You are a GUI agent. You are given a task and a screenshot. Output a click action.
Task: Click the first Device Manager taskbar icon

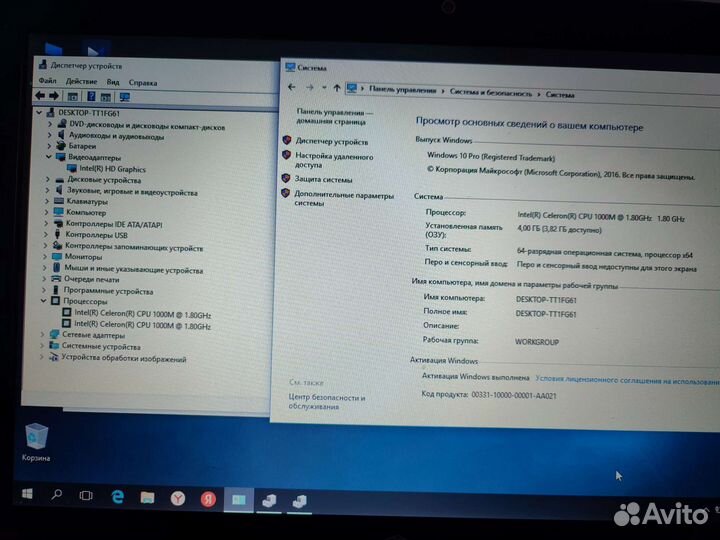(269, 501)
